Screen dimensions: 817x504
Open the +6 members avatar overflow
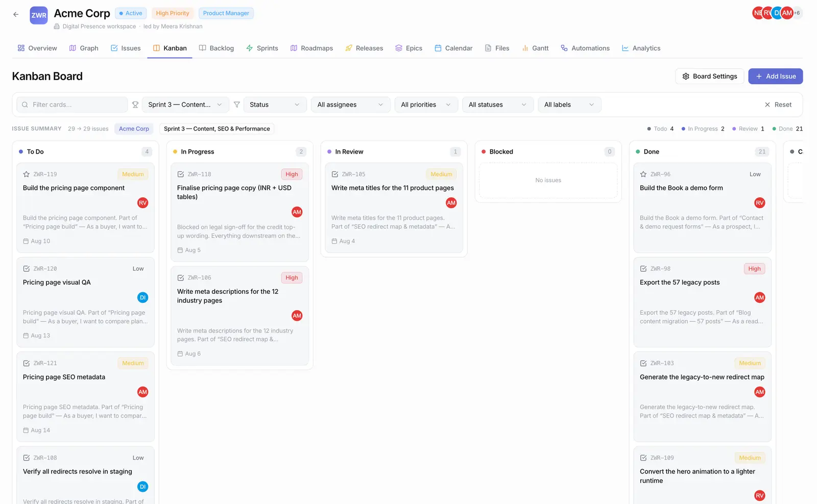(797, 13)
